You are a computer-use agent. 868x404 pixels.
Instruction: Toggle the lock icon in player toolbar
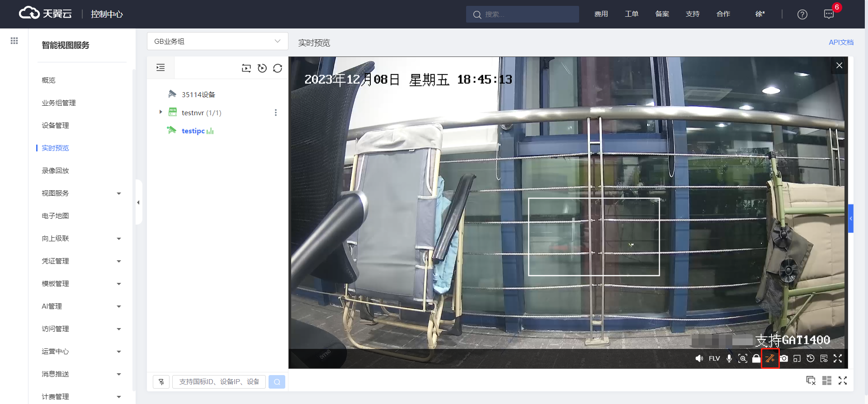[756, 358]
